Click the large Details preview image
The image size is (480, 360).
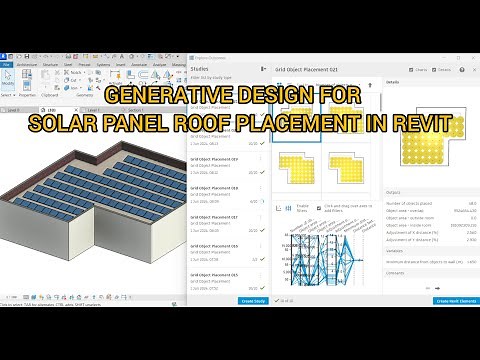click(x=432, y=136)
